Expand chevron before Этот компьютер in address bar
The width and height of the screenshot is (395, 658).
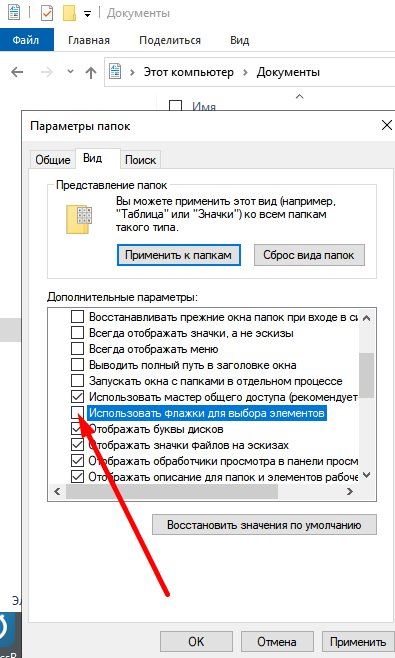click(132, 72)
